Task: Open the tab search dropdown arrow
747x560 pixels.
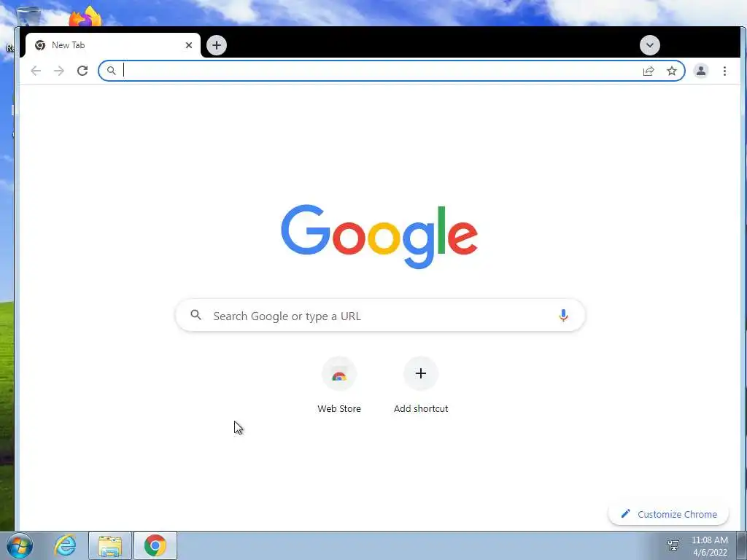Action: point(650,45)
